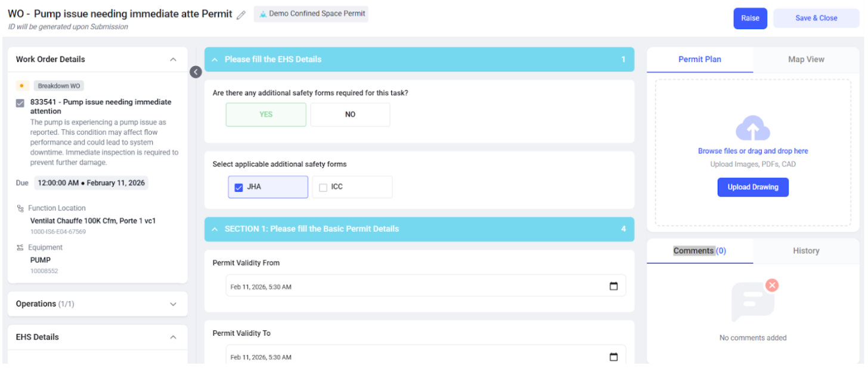Toggle the work order 833541 checkbox
Image resolution: width=868 pixels, height=369 pixels.
point(20,103)
